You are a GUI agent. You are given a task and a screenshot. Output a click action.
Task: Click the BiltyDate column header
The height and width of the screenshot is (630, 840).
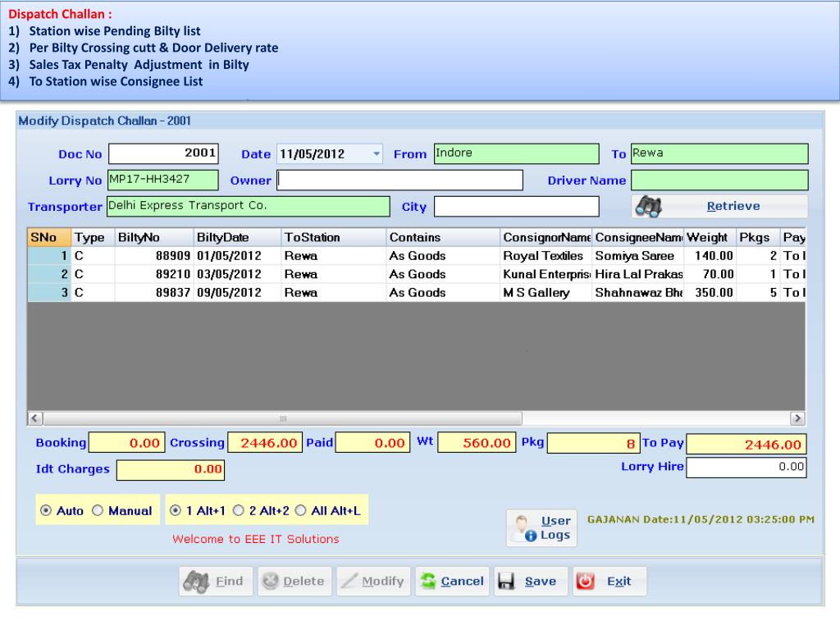[237, 237]
